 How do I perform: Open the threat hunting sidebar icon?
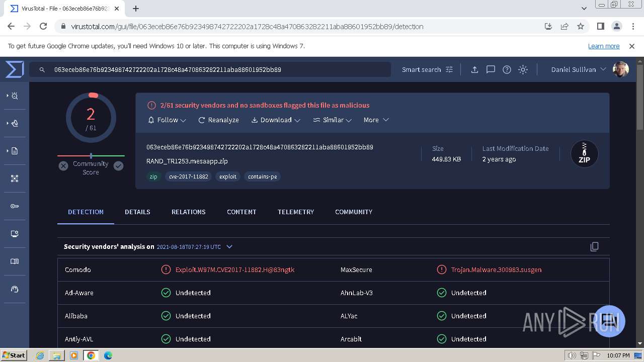[x=14, y=96]
